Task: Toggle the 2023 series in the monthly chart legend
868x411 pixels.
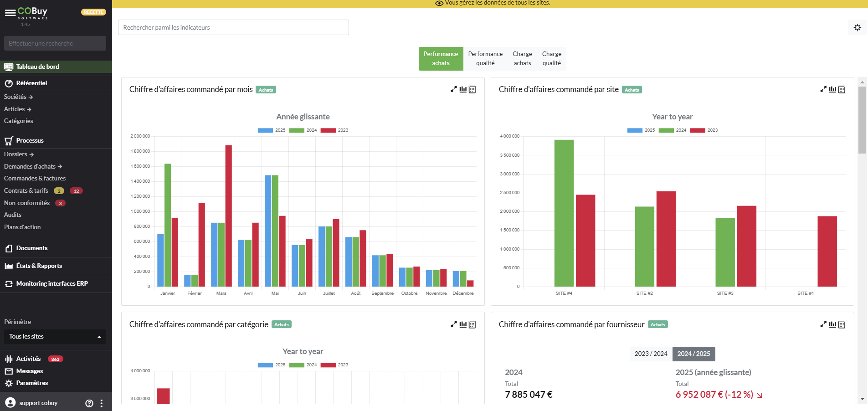Action: coord(334,130)
